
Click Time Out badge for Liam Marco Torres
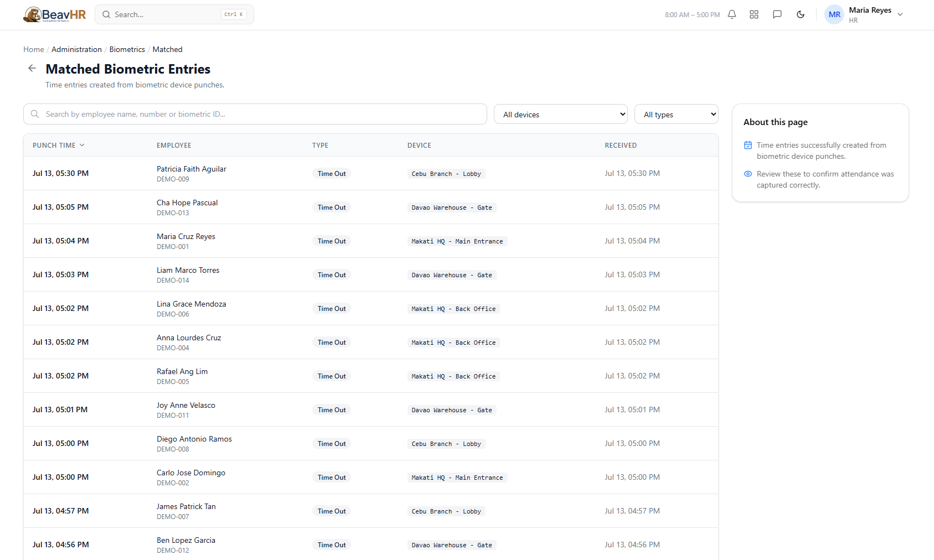coord(332,275)
